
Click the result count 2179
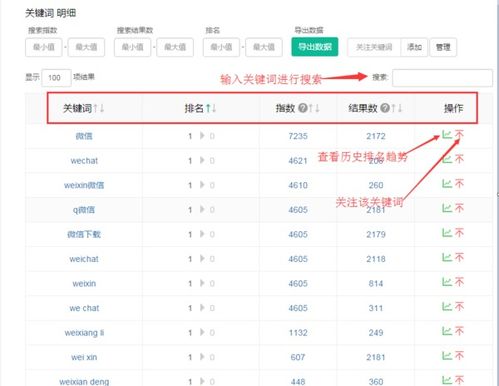click(x=376, y=234)
